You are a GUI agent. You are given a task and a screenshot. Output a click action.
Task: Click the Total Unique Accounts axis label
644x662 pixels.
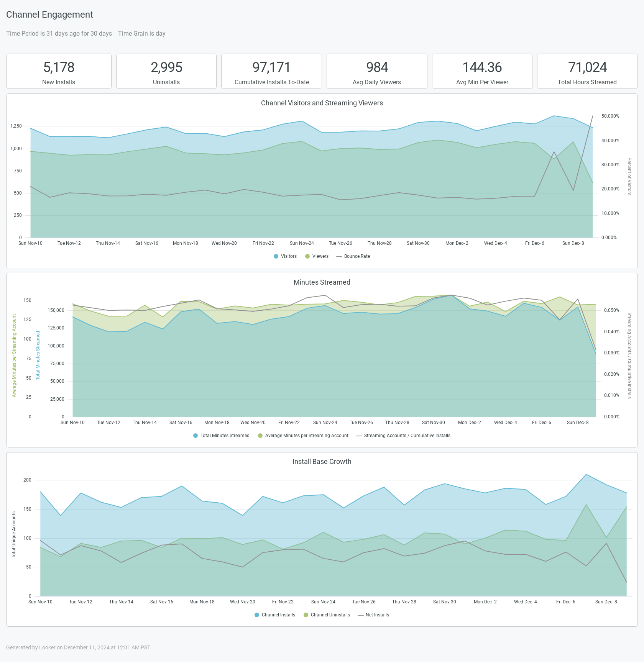(x=14, y=534)
